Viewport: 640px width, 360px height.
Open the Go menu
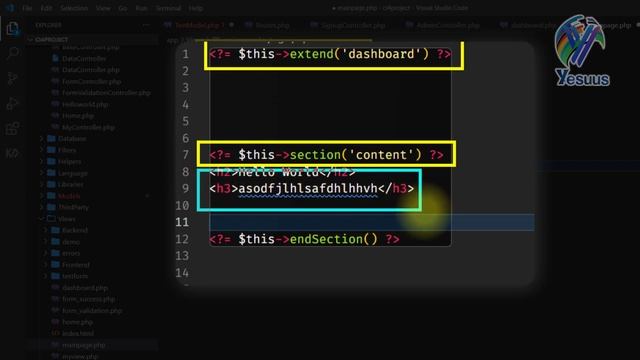point(122,8)
